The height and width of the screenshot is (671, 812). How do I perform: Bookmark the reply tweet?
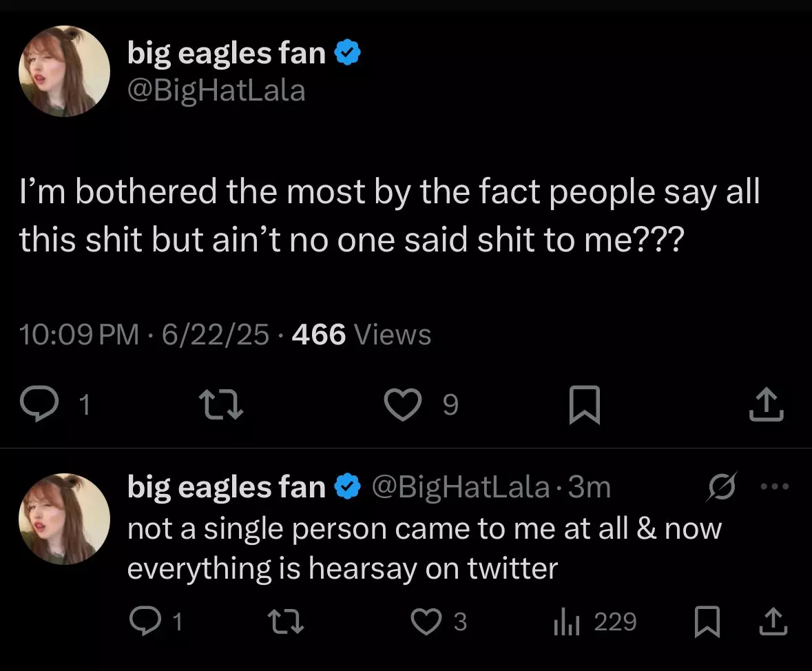pyautogui.click(x=707, y=621)
